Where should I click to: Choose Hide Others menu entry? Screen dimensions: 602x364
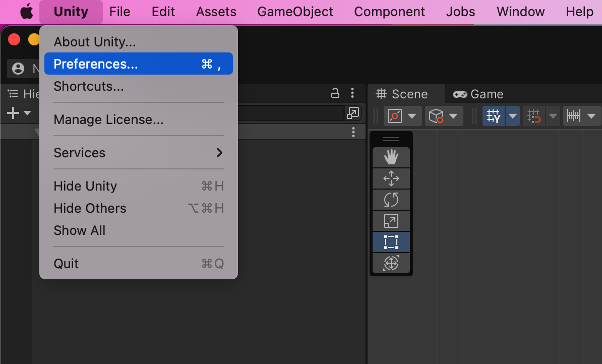coord(139,208)
